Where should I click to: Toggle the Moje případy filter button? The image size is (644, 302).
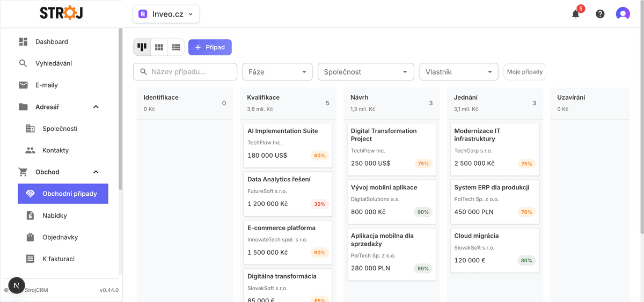[524, 72]
